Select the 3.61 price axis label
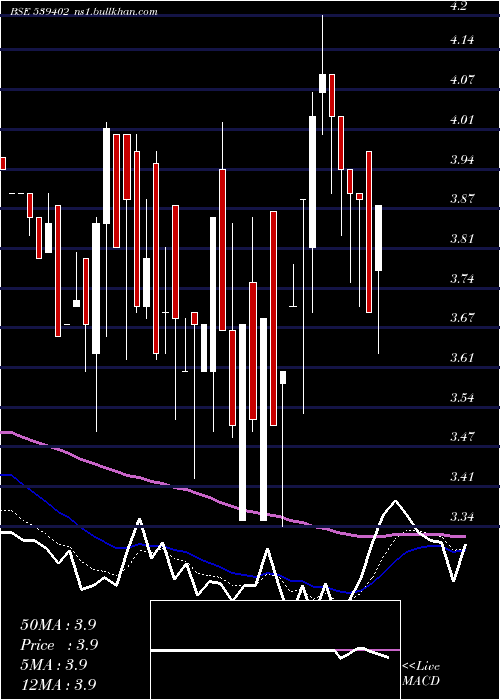The height and width of the screenshot is (700, 500). [462, 358]
